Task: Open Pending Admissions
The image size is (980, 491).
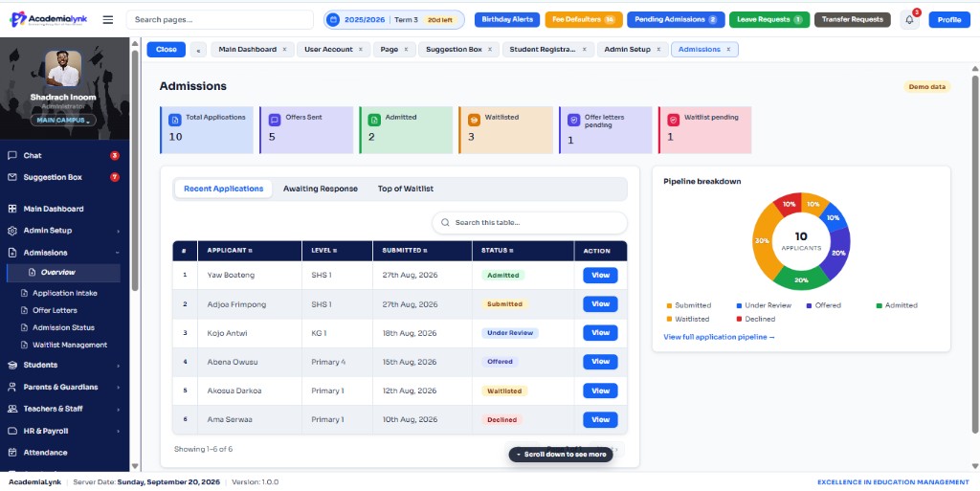Action: click(676, 19)
